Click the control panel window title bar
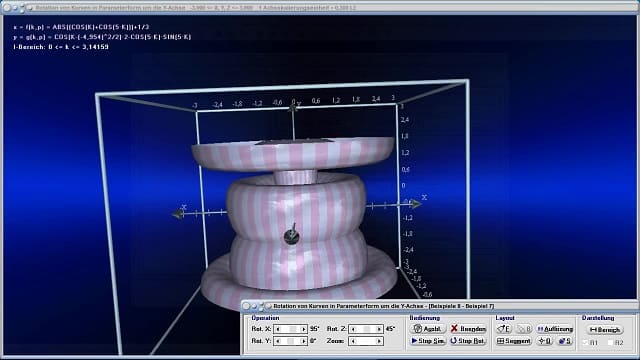This screenshot has height=360, width=640. click(440, 306)
